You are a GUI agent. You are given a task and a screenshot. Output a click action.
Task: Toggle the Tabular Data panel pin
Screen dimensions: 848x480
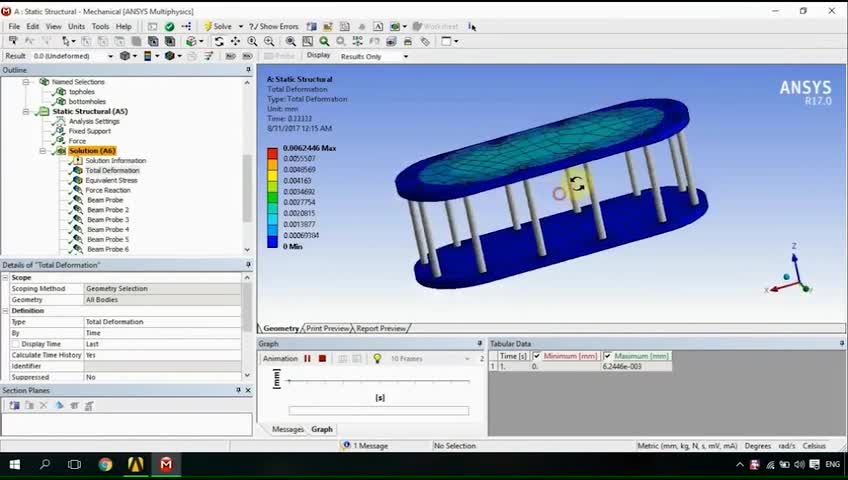[x=842, y=344]
